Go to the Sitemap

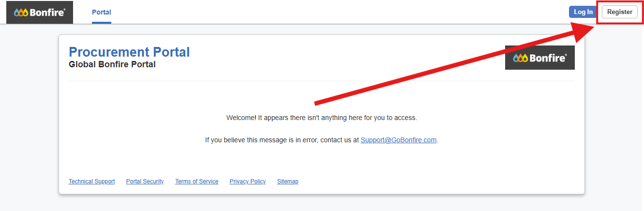(x=288, y=181)
